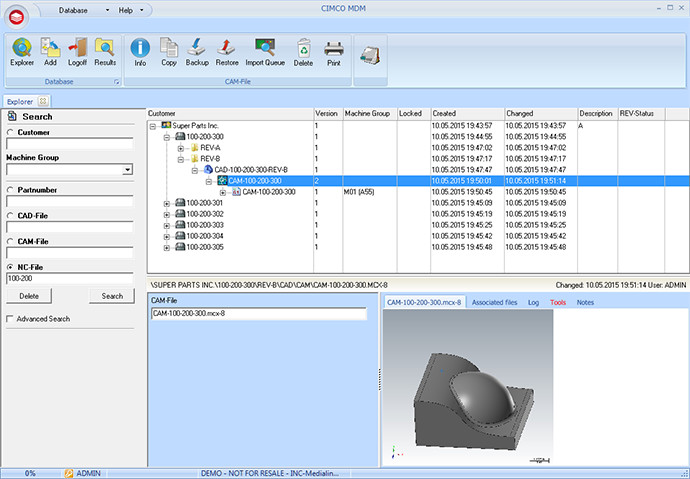Click the Super Parts Inc. customer icon
The height and width of the screenshot is (479, 690).
(166, 125)
